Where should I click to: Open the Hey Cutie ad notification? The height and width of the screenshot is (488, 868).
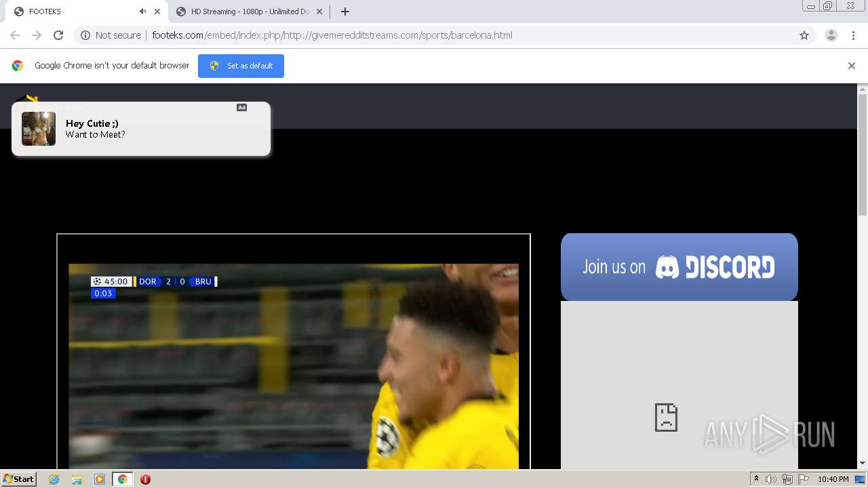[141, 129]
